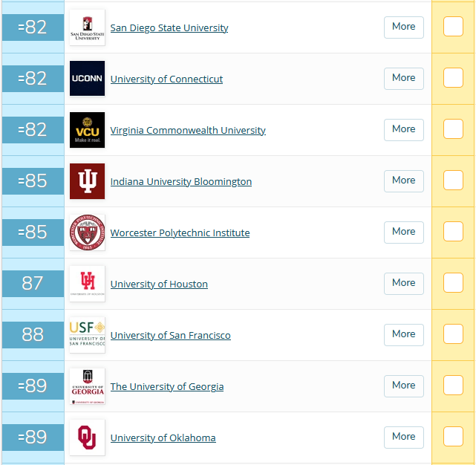Check the box for San Diego State University

tap(453, 27)
